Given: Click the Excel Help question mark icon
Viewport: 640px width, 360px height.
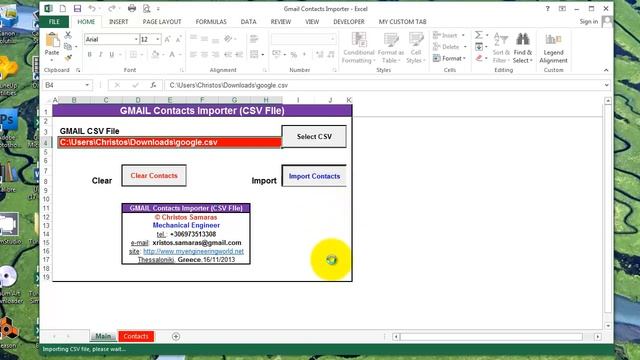Looking at the screenshot, I should coord(547,9).
